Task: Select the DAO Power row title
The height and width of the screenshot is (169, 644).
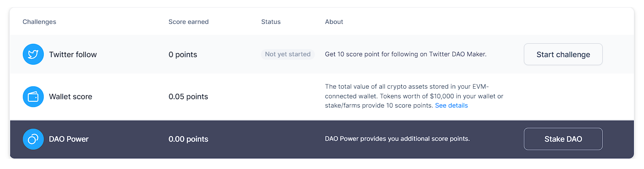Action: click(69, 139)
